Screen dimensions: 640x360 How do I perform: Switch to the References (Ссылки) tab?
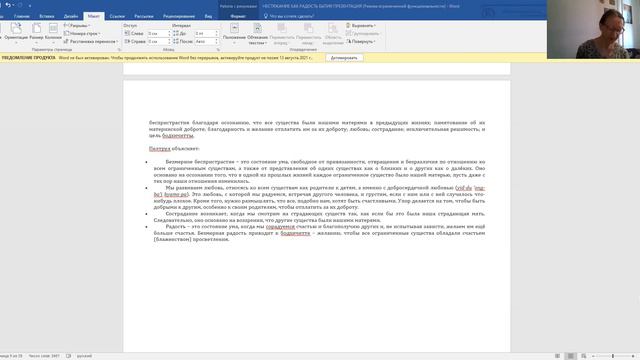117,16
